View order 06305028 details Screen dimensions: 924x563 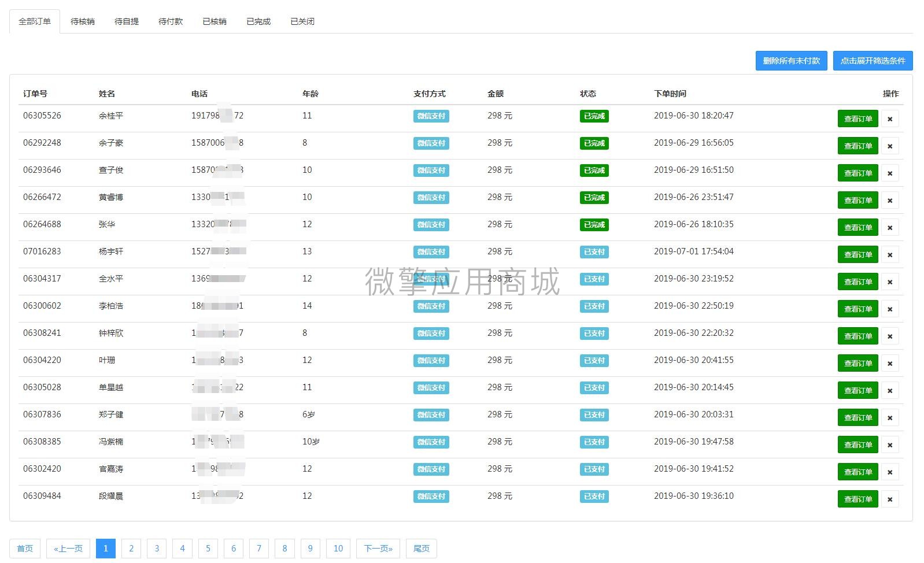click(858, 390)
